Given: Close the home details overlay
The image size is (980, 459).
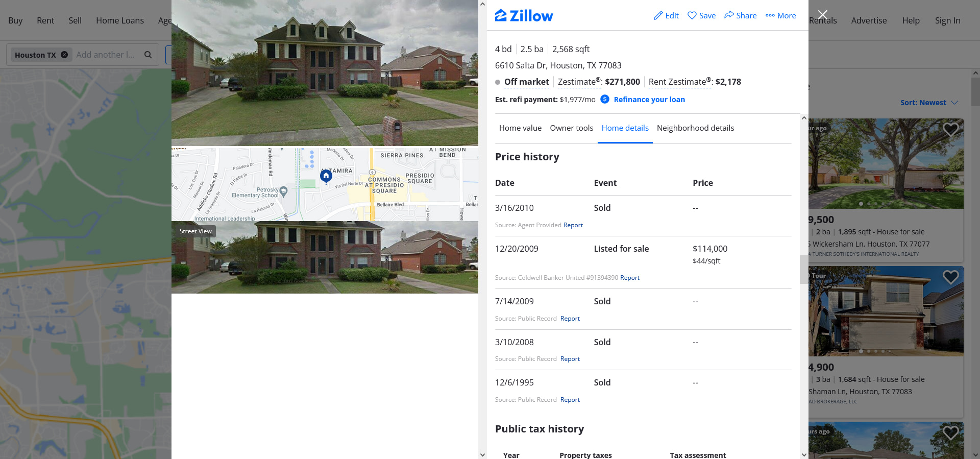Looking at the screenshot, I should coord(822,15).
